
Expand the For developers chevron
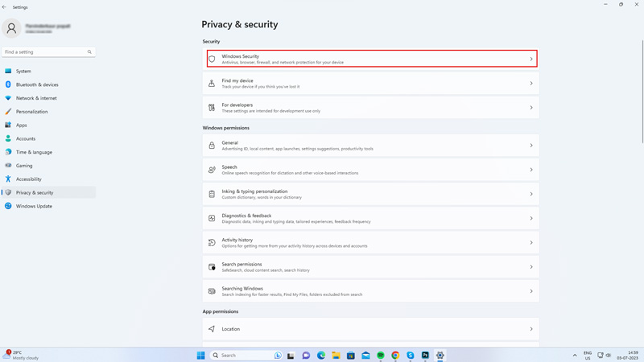(x=531, y=108)
